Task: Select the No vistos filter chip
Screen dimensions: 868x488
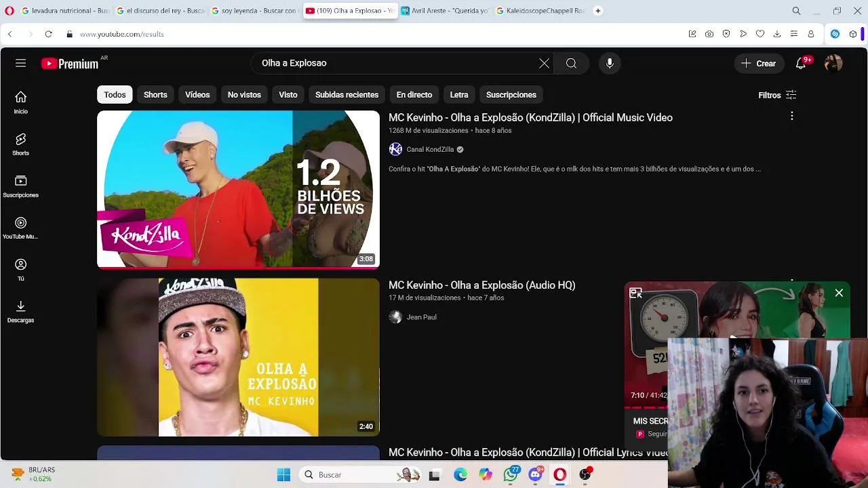Action: 244,95
